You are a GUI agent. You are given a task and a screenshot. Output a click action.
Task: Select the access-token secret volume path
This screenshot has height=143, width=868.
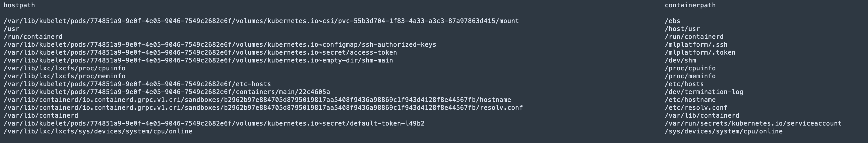[200, 53]
